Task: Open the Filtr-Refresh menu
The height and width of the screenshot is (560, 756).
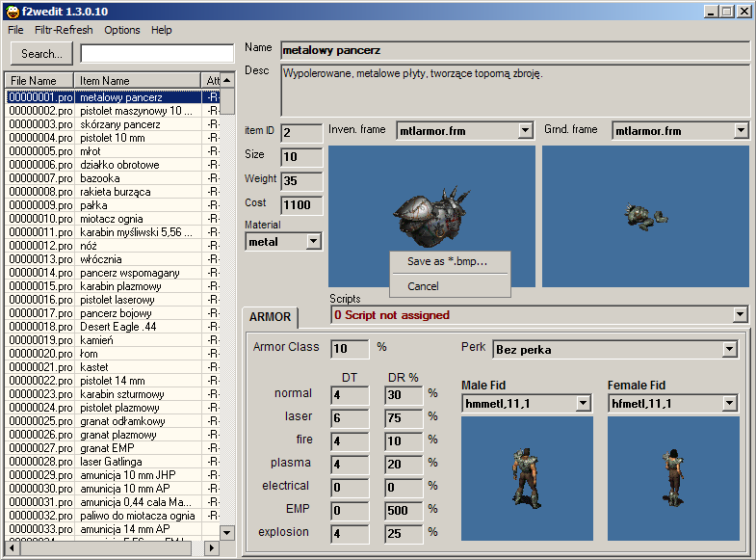Action: 64,30
